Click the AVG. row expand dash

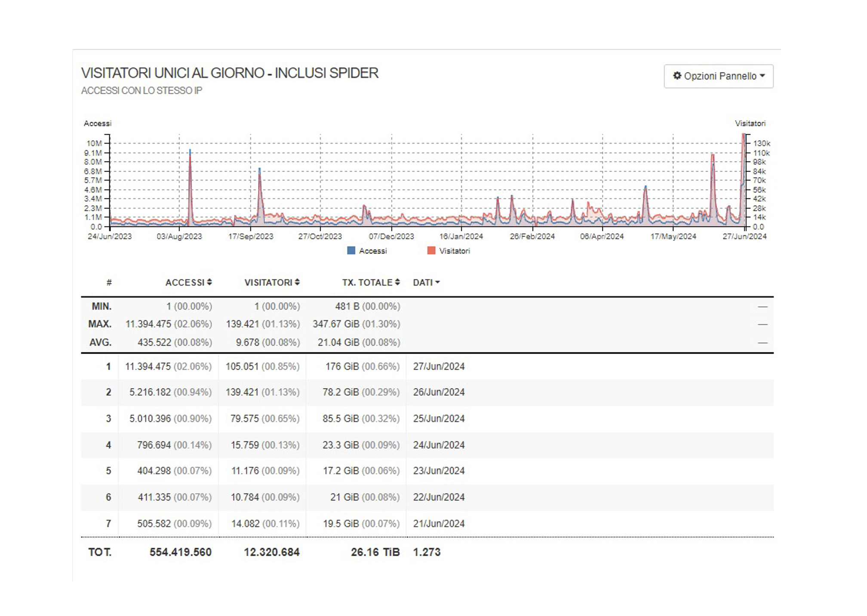tap(762, 343)
